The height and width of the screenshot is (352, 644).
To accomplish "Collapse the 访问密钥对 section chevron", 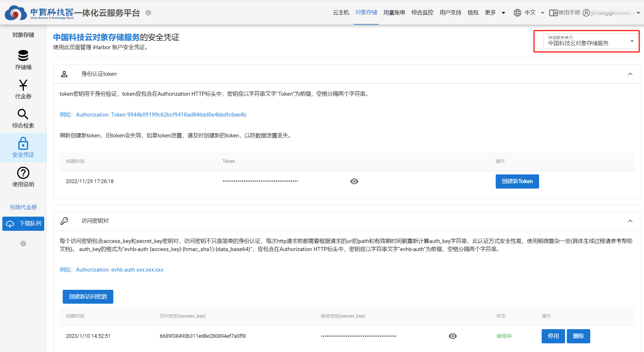I will pos(630,221).
